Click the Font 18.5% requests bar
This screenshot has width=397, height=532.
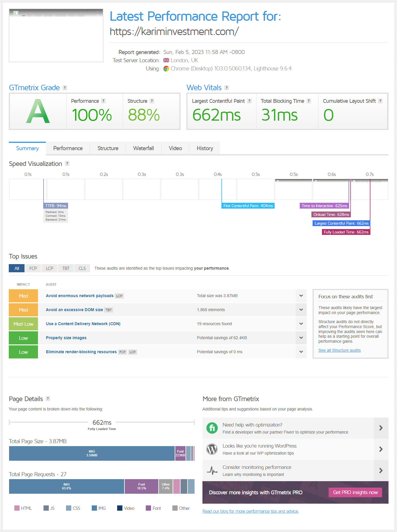click(x=142, y=486)
